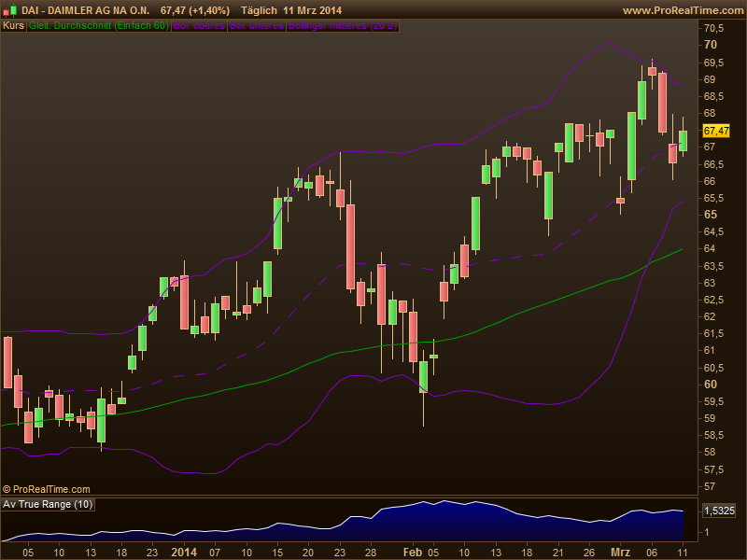
Task: Click the Feb month label on time axis
Action: [x=413, y=553]
